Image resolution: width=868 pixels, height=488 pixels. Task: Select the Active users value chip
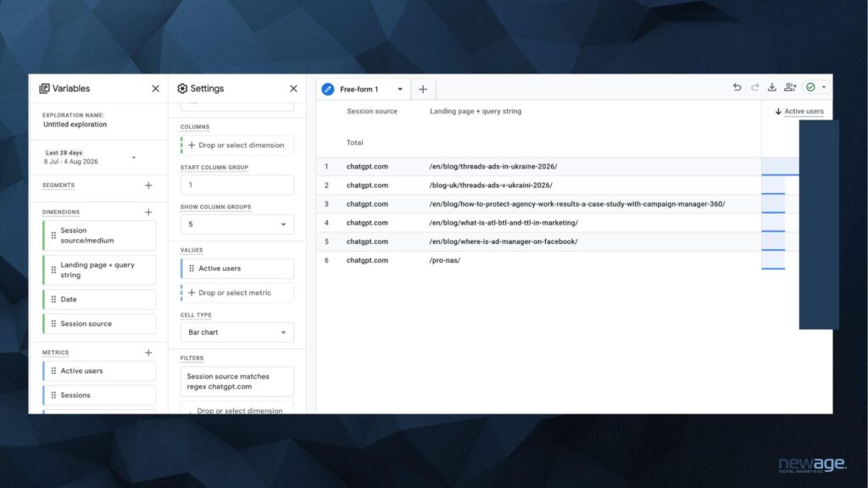237,269
